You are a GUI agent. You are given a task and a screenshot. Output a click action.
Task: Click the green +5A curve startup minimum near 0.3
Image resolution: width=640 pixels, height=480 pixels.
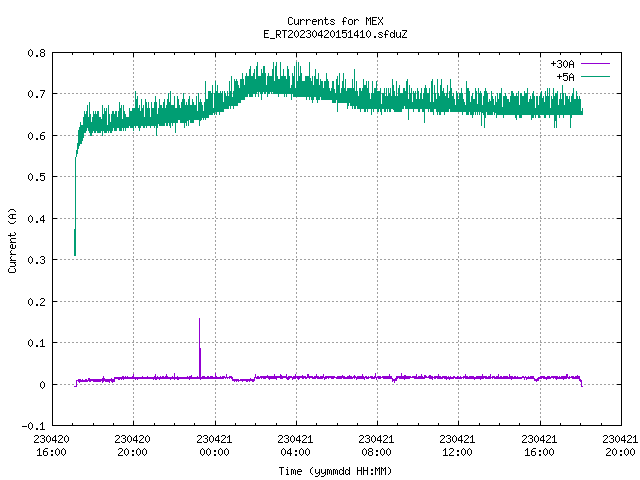75,255
